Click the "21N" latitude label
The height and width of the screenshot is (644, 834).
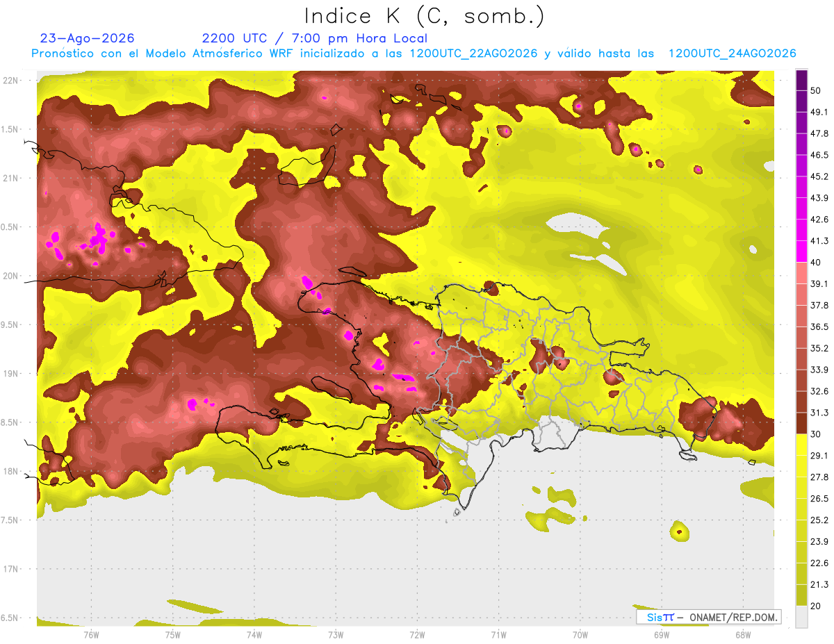click(x=12, y=179)
